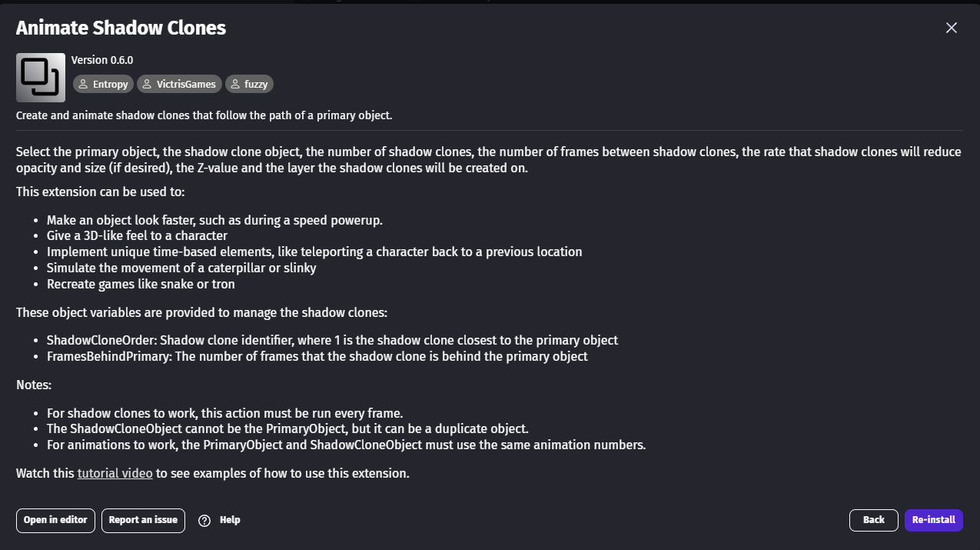The height and width of the screenshot is (550, 980).
Task: Re-install the extension
Action: [934, 520]
